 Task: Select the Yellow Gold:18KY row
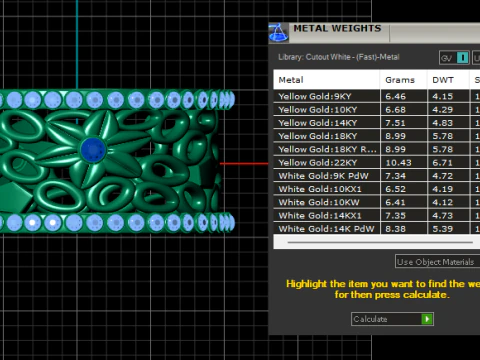377,136
